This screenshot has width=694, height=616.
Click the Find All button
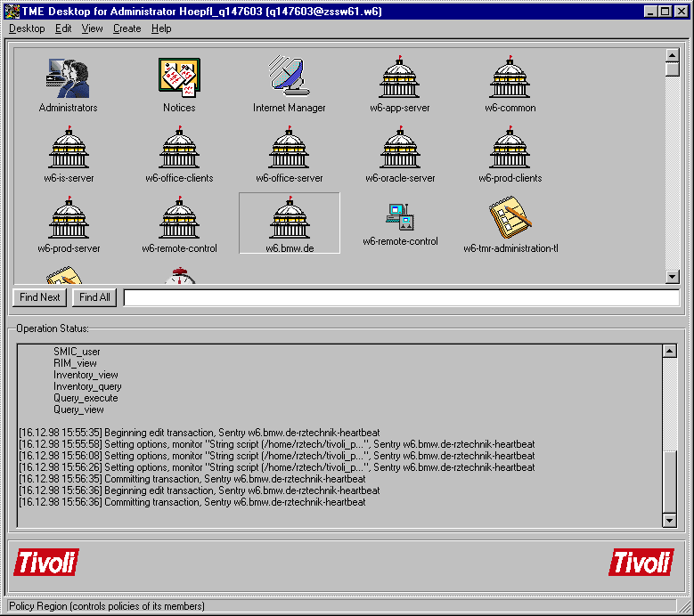pos(94,297)
